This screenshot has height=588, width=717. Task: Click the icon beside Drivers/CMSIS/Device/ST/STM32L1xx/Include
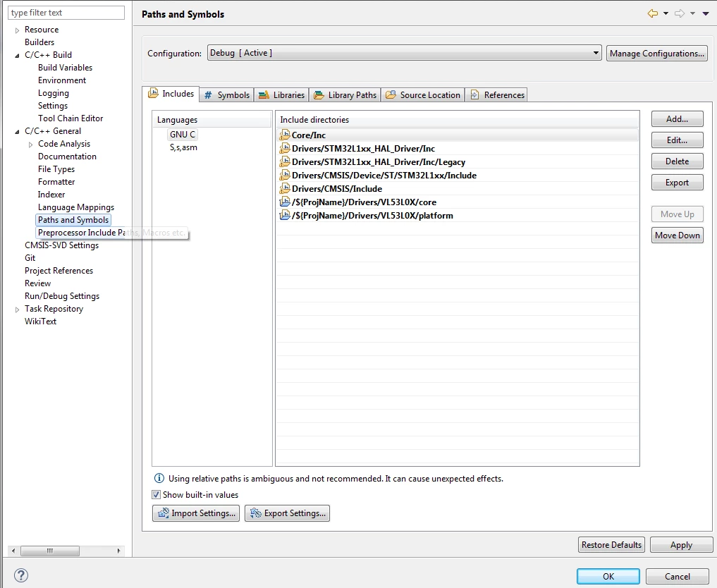click(285, 175)
